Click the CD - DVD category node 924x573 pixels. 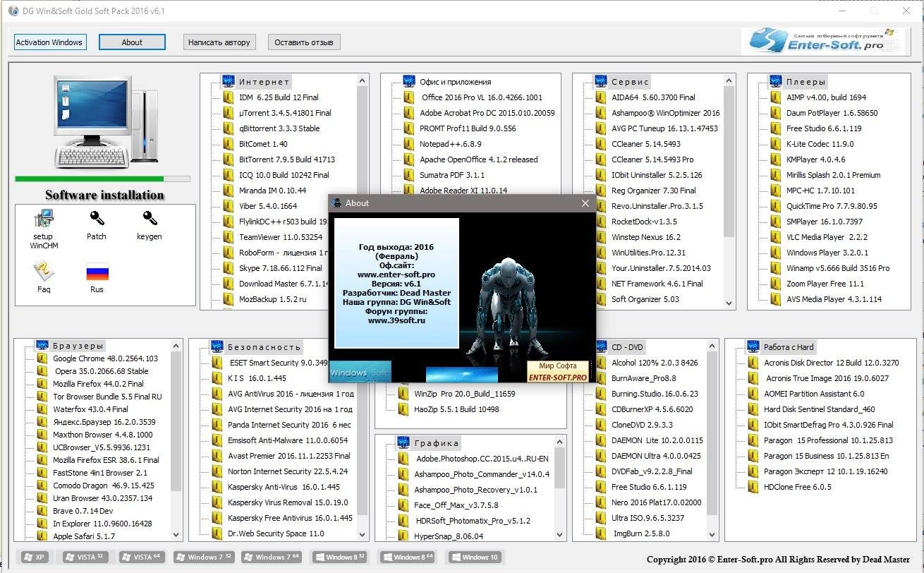coord(627,346)
